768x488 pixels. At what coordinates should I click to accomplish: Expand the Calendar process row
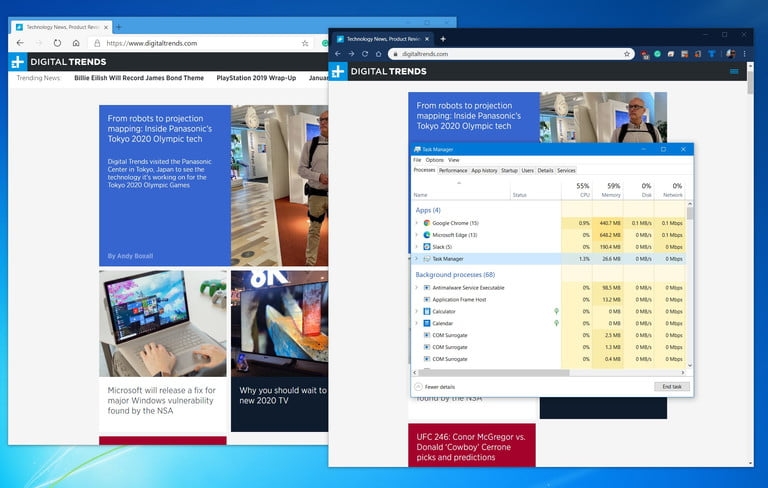(x=417, y=323)
